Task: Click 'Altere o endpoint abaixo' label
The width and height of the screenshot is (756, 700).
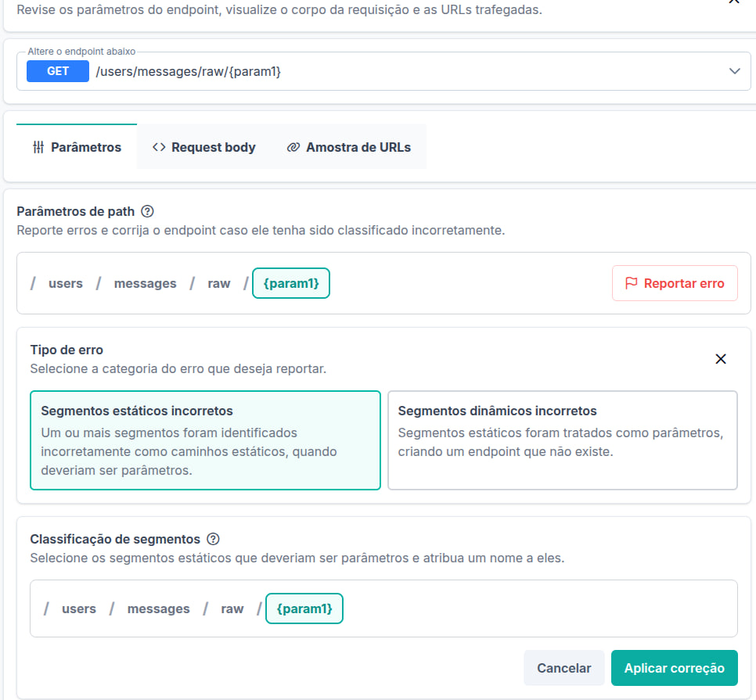Action: click(81, 52)
